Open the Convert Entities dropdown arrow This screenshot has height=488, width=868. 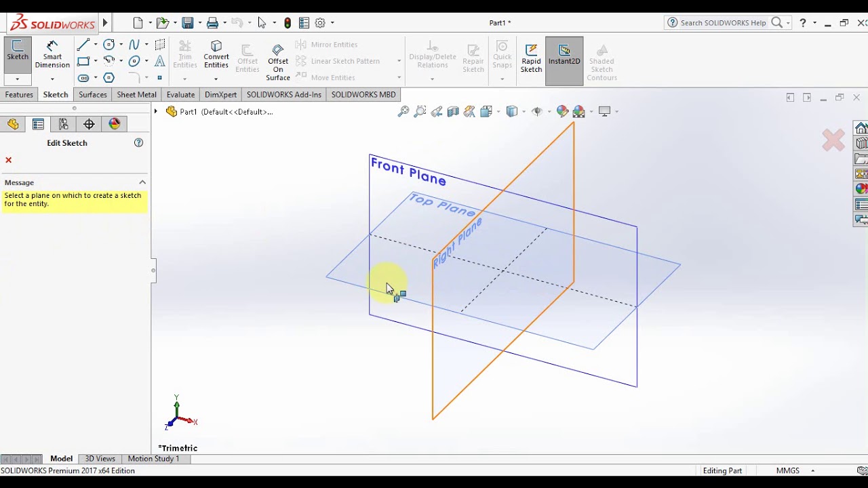click(x=216, y=79)
